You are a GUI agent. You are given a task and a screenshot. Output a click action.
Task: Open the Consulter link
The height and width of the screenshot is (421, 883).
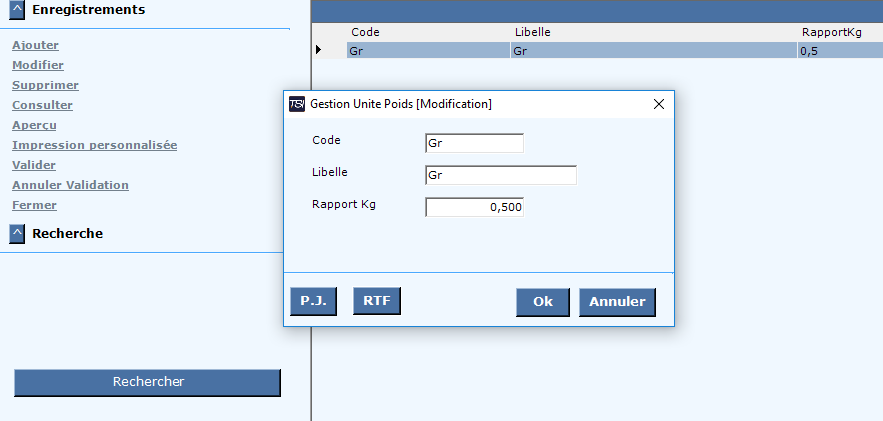coord(42,105)
